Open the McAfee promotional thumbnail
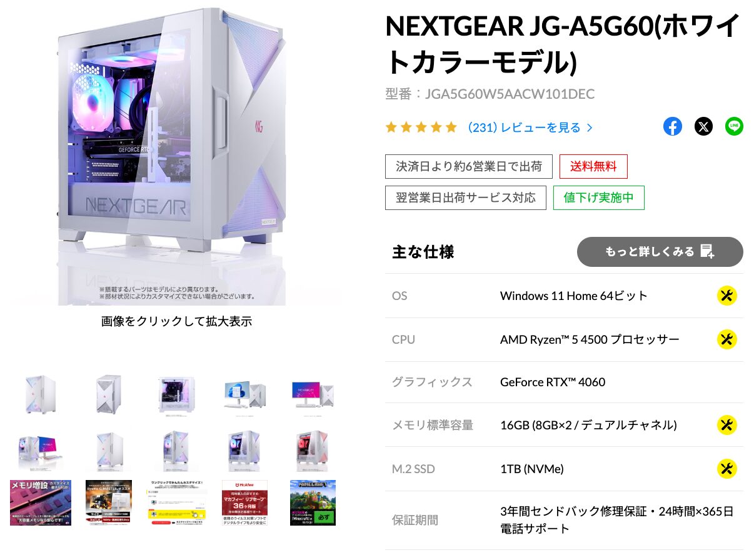This screenshot has width=754, height=560. [x=244, y=502]
